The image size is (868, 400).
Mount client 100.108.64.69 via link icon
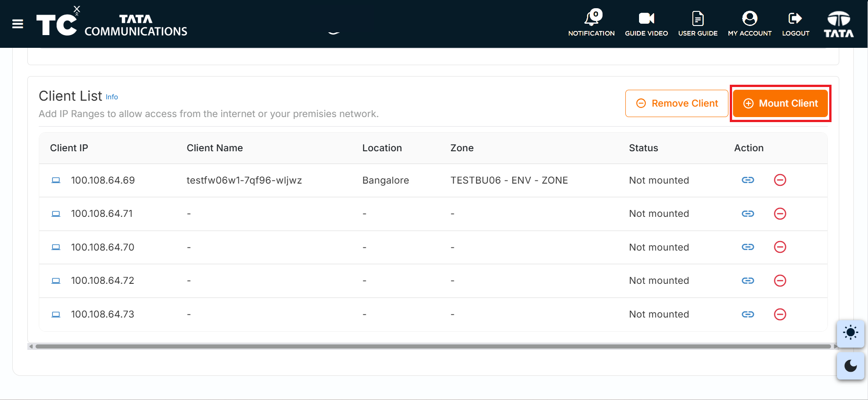pos(748,180)
